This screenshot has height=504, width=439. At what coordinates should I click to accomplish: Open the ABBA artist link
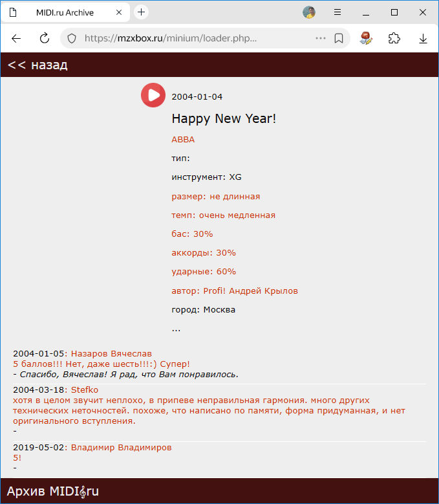[x=183, y=140]
